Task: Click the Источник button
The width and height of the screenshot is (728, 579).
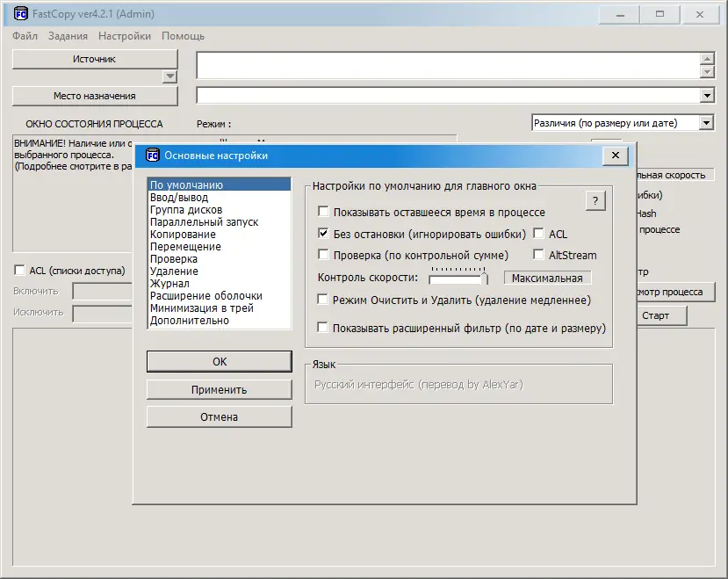Action: pos(95,59)
